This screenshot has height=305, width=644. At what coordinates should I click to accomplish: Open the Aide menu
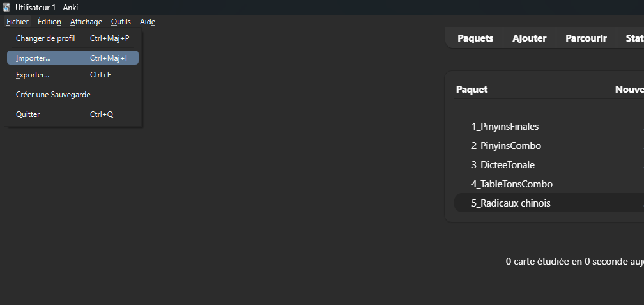[x=148, y=22]
